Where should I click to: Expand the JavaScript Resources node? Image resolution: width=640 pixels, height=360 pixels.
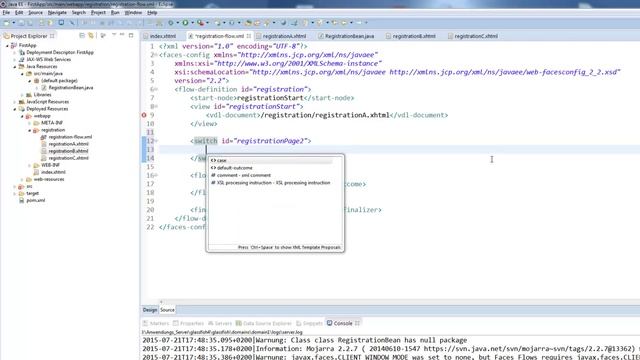coord(15,102)
